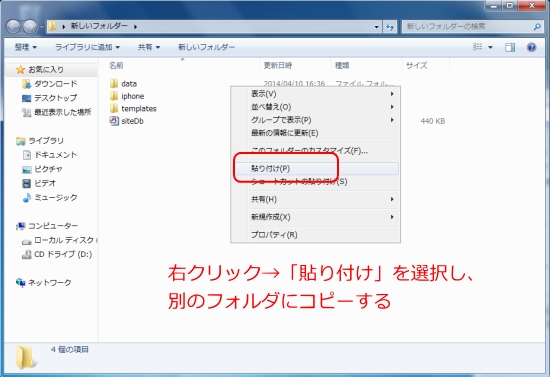Click the 440 KB size value
This screenshot has height=377, width=550.
click(x=432, y=121)
